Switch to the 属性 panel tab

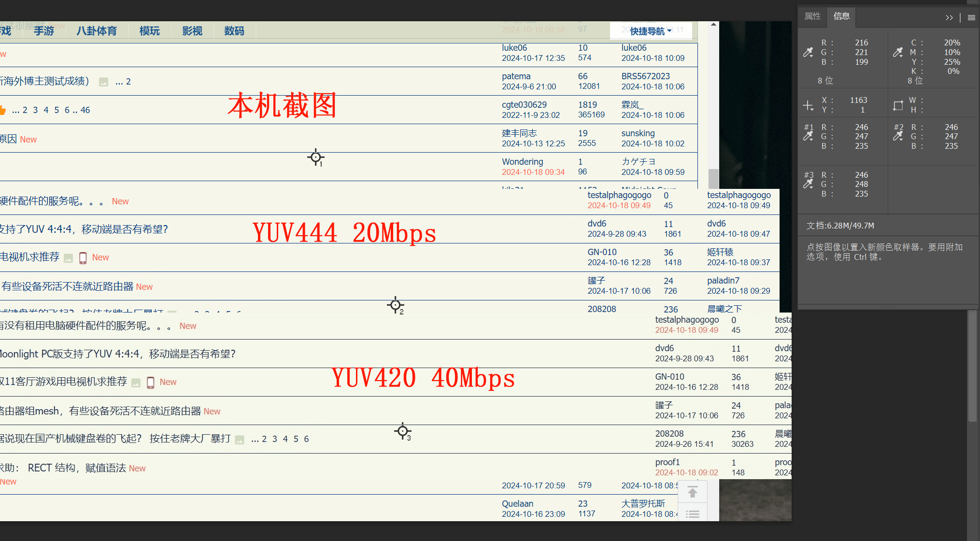[812, 16]
